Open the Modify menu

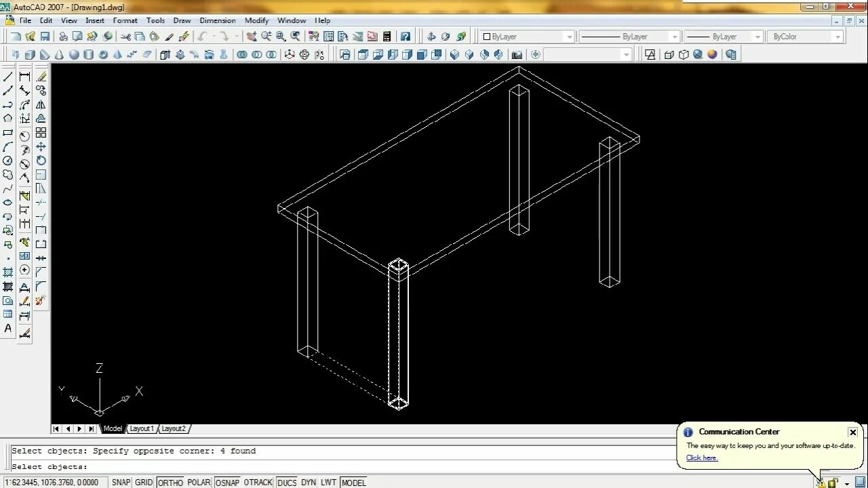click(257, 20)
